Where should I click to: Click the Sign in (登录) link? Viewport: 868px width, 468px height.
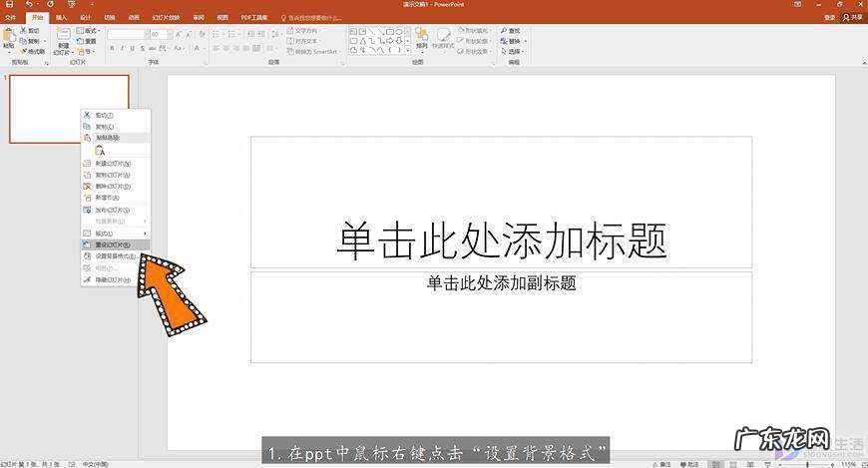(x=829, y=18)
